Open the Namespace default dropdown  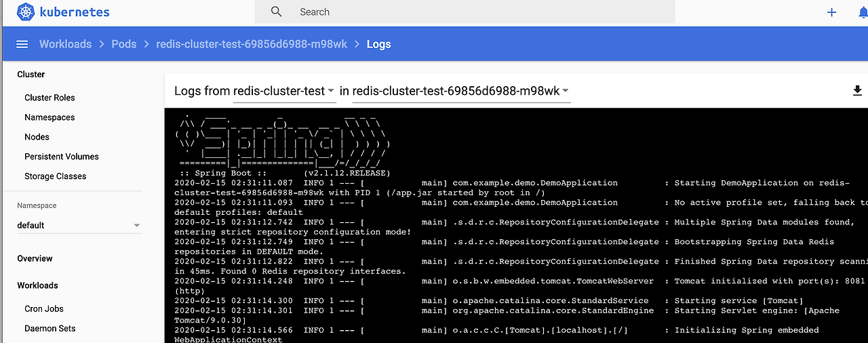click(79, 225)
